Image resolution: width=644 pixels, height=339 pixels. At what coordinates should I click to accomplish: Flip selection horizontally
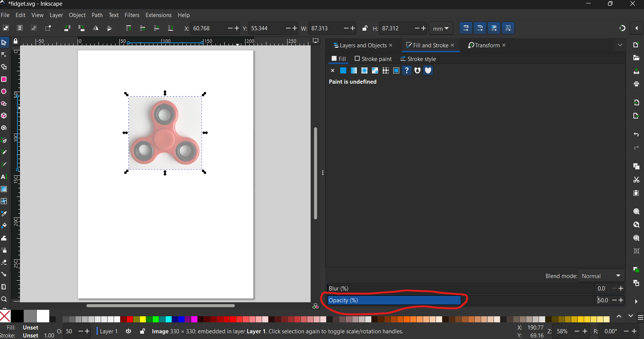(x=95, y=28)
